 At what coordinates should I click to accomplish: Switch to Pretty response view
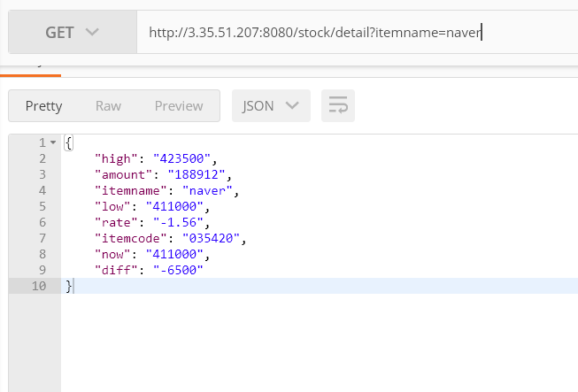click(43, 106)
